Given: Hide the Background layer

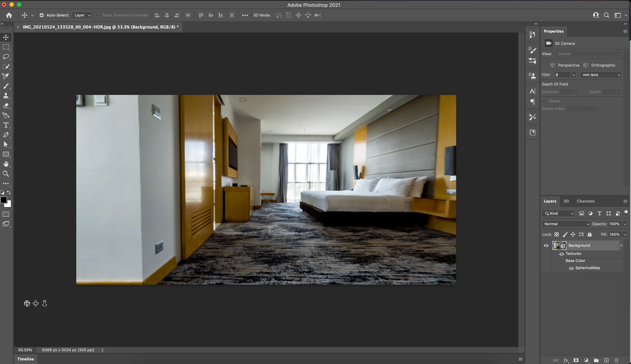Looking at the screenshot, I should click(x=546, y=245).
